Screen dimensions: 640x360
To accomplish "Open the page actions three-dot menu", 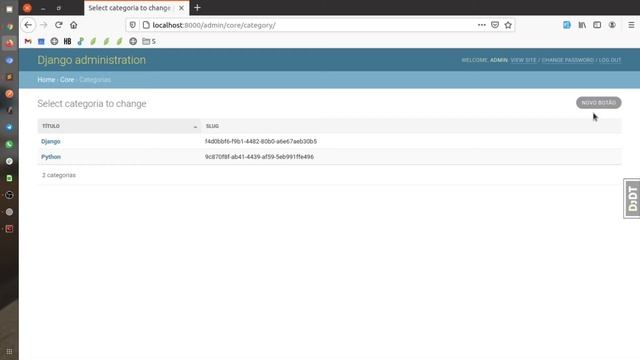I will [482, 25].
